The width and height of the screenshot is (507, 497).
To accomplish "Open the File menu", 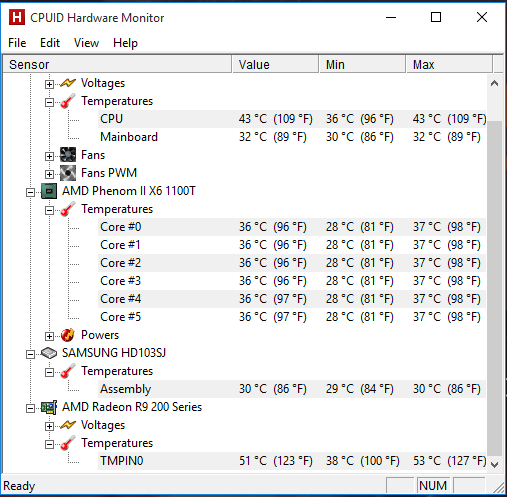I will (17, 43).
